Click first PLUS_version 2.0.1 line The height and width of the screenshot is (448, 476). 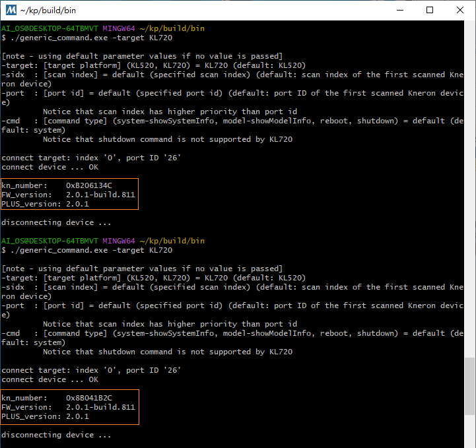click(46, 204)
